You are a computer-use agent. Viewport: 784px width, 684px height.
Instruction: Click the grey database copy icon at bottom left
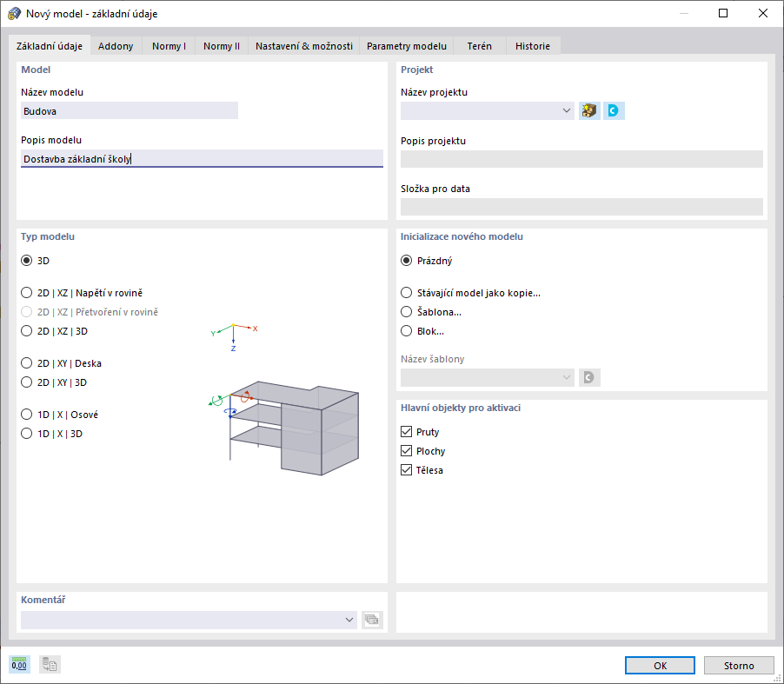click(x=50, y=665)
